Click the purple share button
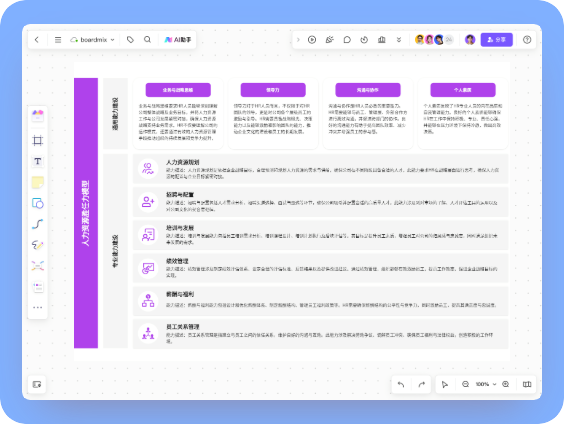The height and width of the screenshot is (424, 564). pos(496,40)
